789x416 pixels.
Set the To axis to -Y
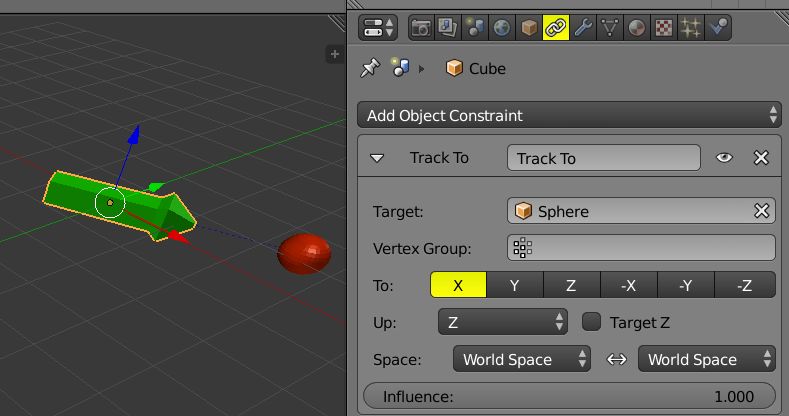(686, 285)
